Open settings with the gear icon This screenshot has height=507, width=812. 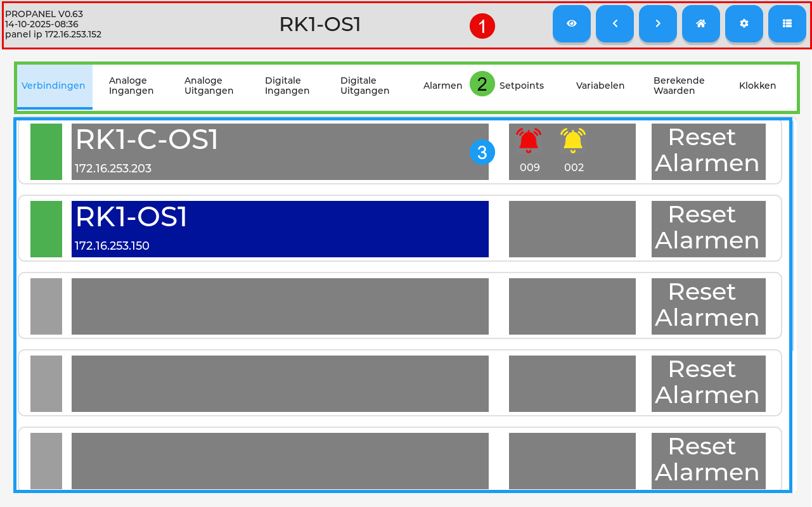tap(744, 23)
